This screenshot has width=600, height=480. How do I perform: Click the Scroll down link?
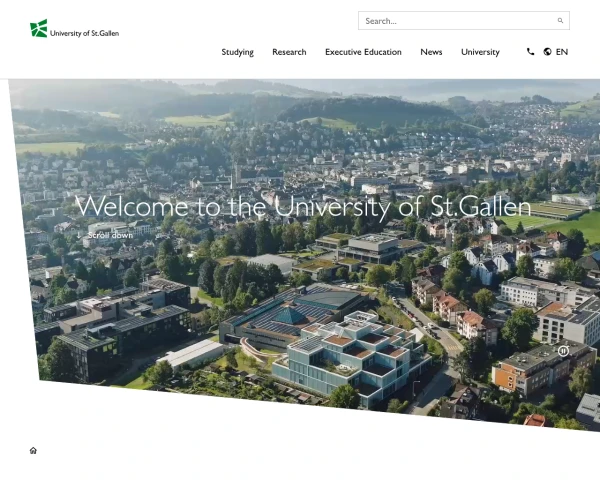tap(110, 235)
